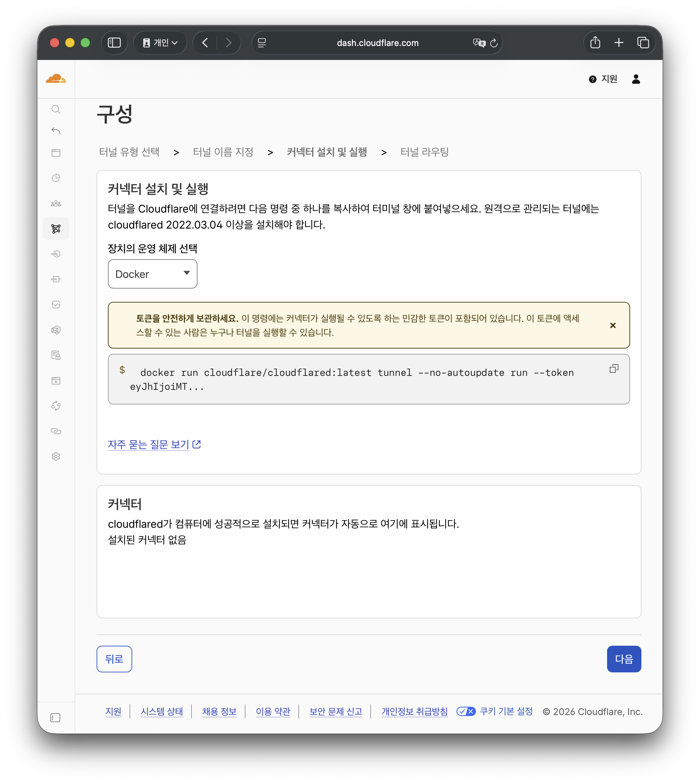Go to the 터널 라우팅 step

tap(424, 152)
